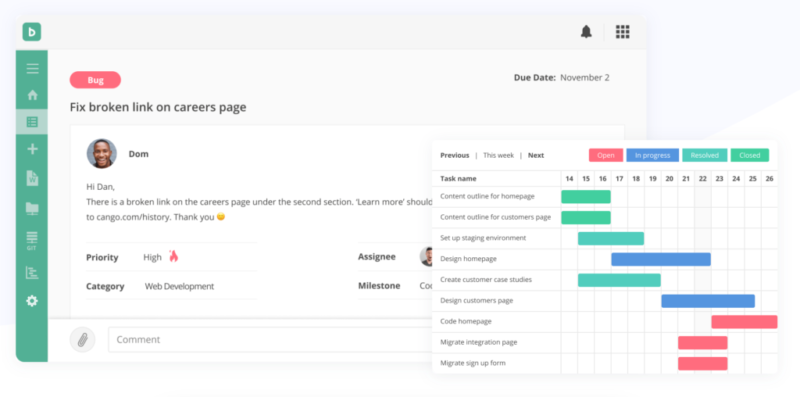Open the Files folder icon in the sidebar
Image resolution: width=800 pixels, height=397 pixels.
click(32, 208)
